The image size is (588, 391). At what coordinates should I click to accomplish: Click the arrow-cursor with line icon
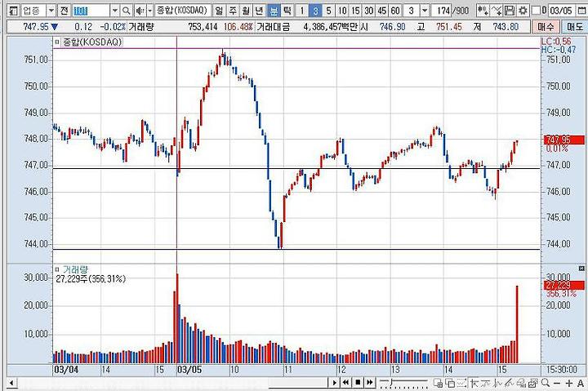474,383
